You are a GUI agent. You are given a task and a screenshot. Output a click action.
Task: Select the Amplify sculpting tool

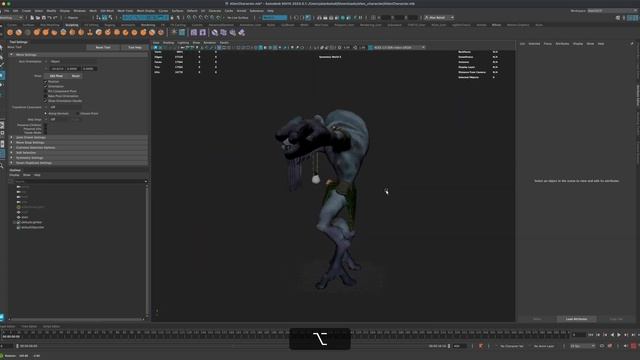(152, 32)
